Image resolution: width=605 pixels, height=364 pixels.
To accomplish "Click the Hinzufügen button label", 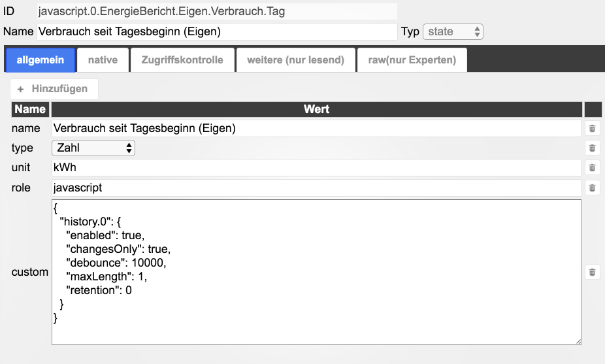I will pos(59,89).
